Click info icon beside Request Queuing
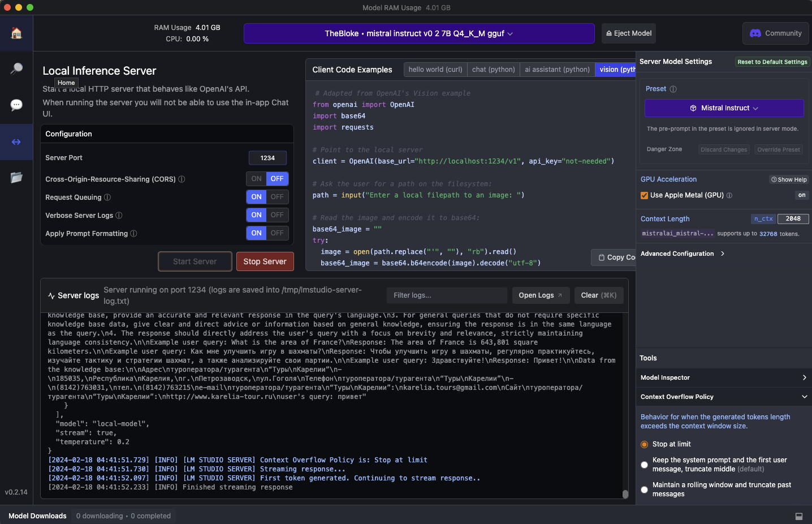This screenshot has width=812, height=524. click(x=107, y=197)
